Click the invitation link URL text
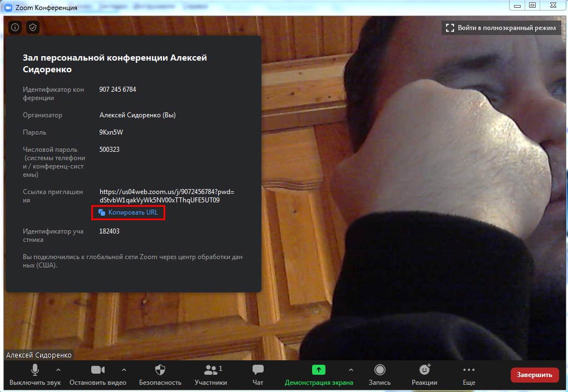This screenshot has width=568, height=392. pyautogui.click(x=163, y=196)
